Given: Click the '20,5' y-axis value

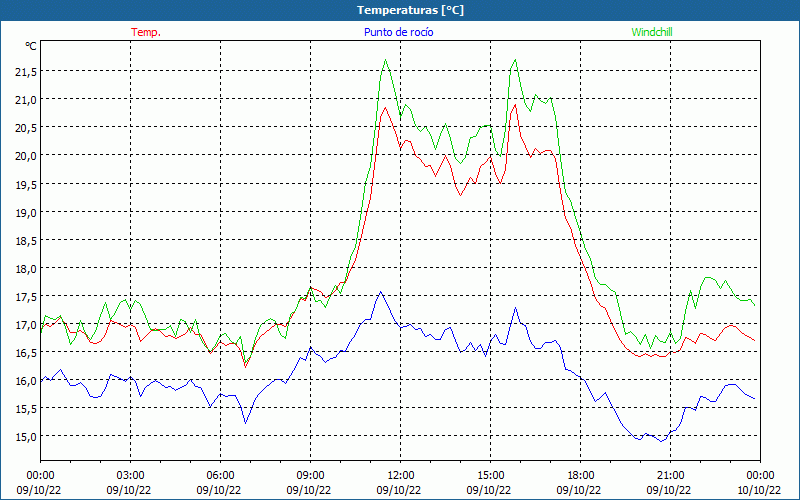Looking at the screenshot, I should click(26, 128).
